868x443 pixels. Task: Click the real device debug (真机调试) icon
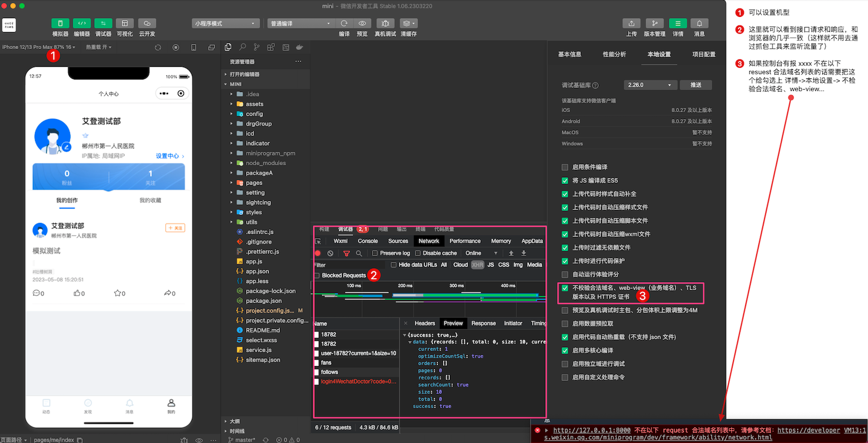pos(385,24)
